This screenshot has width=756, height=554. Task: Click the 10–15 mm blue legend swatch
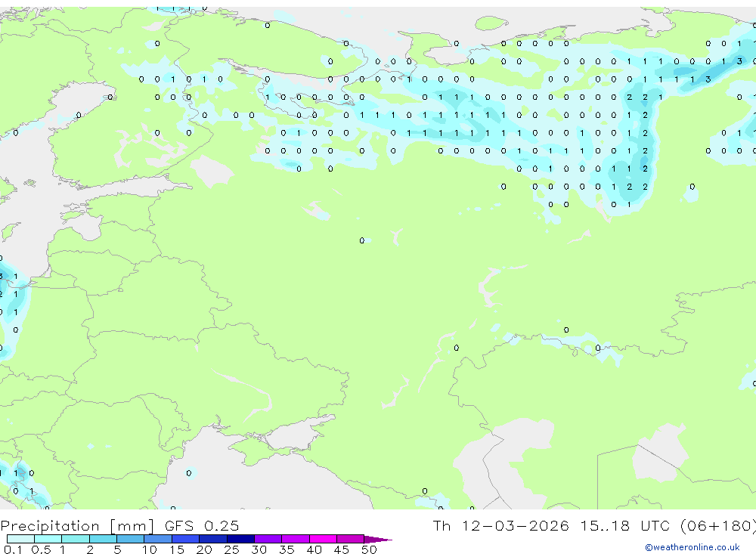158,539
